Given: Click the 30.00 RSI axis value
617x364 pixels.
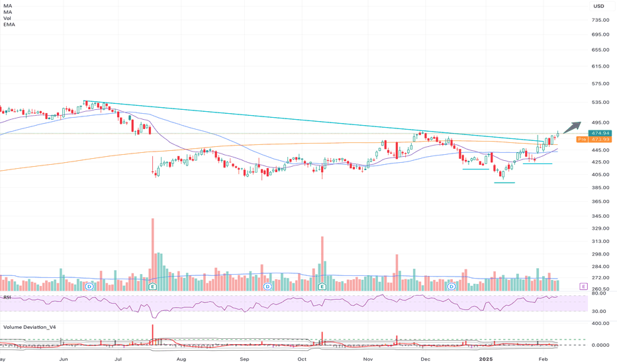Looking at the screenshot, I should 598,311.
